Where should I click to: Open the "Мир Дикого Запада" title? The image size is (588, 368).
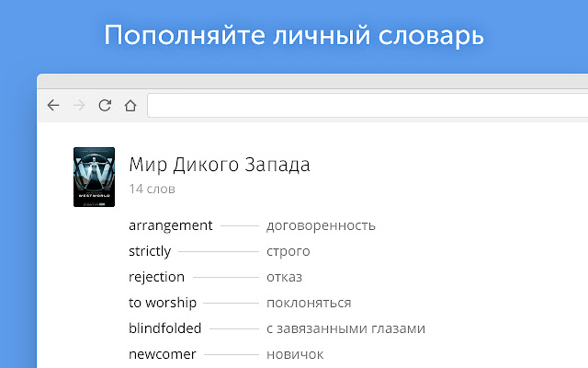[x=220, y=166]
